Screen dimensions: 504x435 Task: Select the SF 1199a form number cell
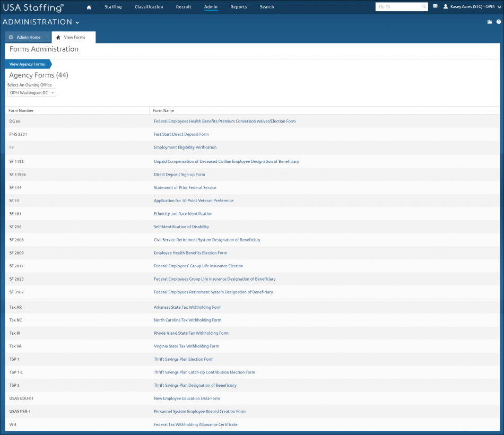coord(18,175)
